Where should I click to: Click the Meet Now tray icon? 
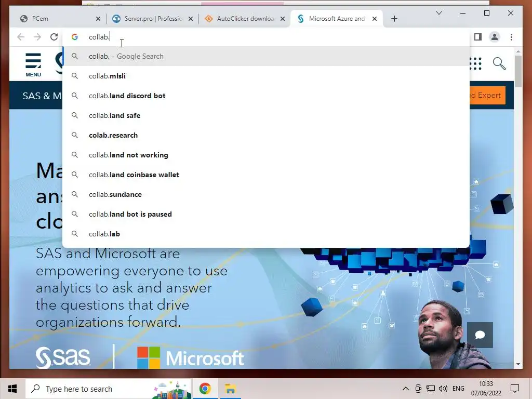(418, 389)
